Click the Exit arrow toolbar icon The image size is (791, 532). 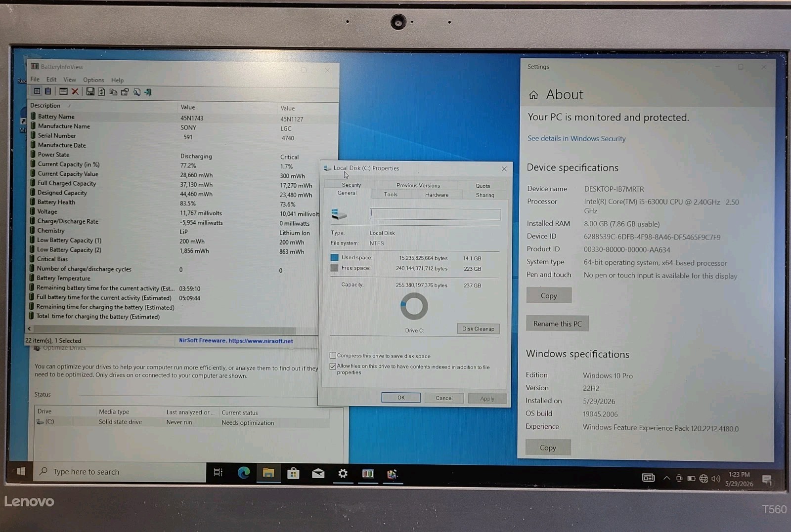coord(148,92)
